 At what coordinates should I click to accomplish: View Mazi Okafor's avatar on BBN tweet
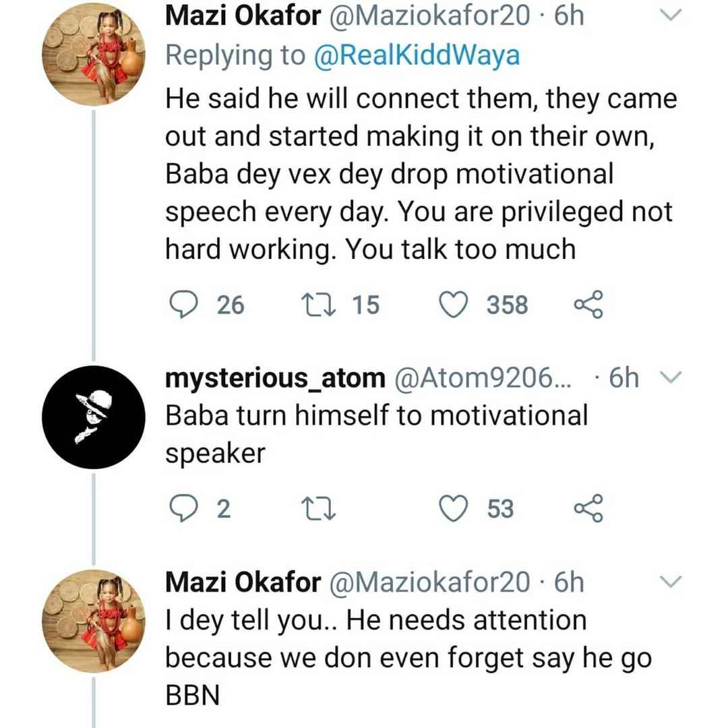click(x=93, y=621)
